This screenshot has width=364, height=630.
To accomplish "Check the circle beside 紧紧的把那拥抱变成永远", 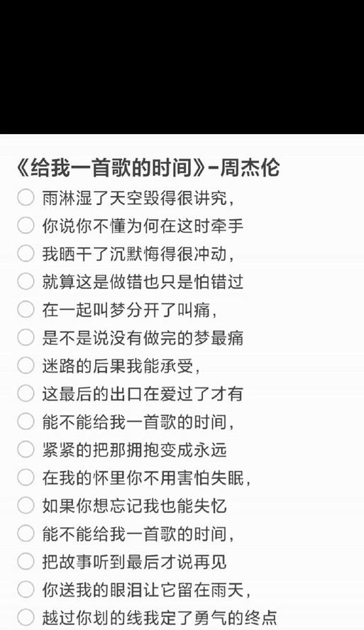I will 26,449.
